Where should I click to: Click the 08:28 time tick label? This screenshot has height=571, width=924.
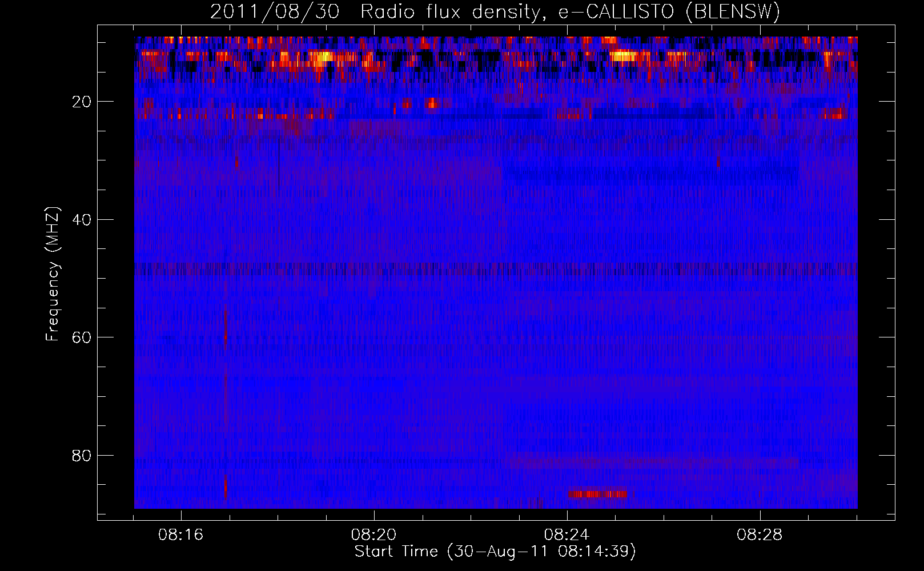(760, 535)
